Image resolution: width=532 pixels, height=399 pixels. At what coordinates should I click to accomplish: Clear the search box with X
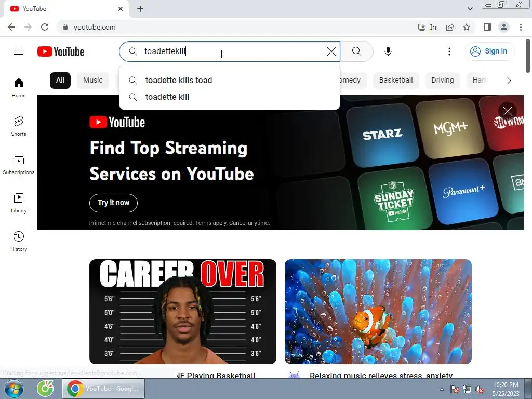331,51
